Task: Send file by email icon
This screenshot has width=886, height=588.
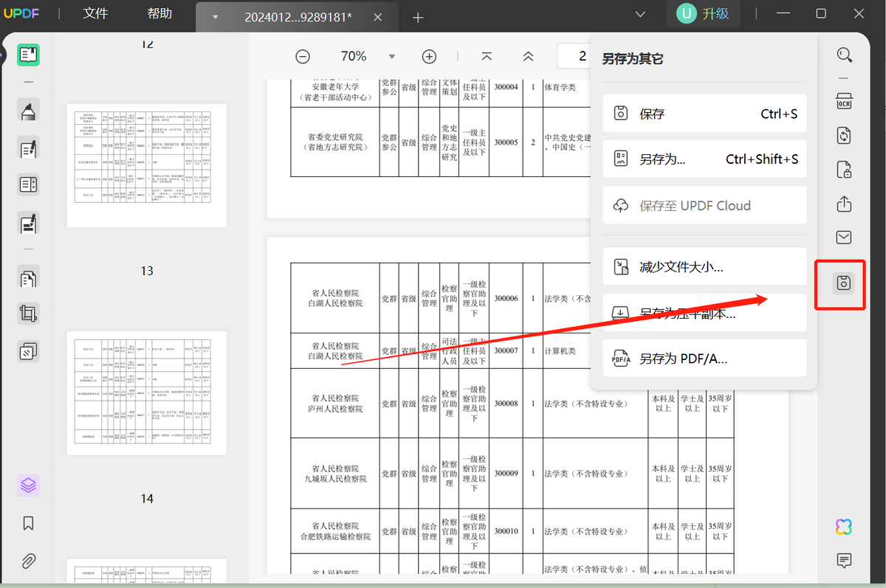Action: pyautogui.click(x=844, y=237)
